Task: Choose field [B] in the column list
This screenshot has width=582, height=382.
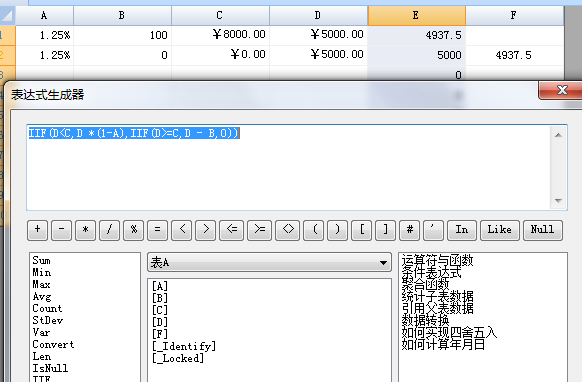Action: (x=160, y=298)
